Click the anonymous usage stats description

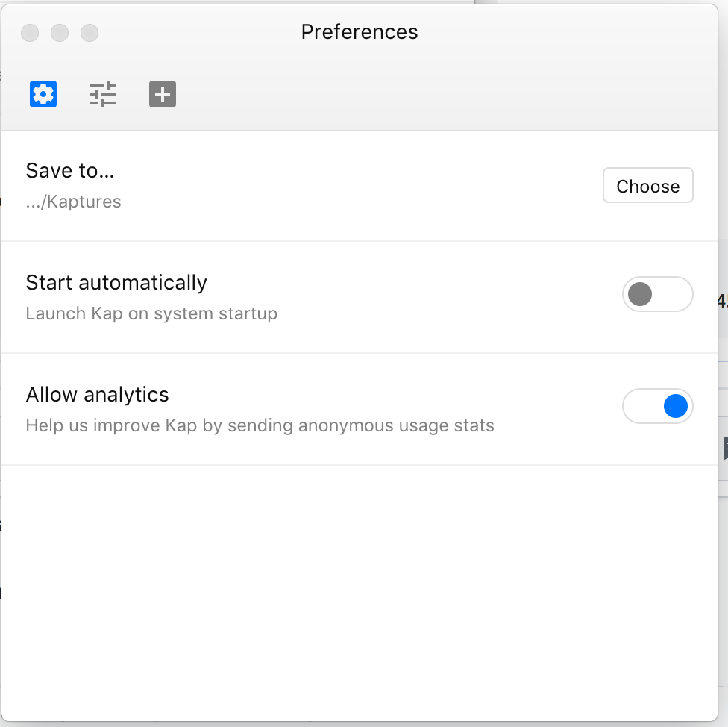[260, 425]
